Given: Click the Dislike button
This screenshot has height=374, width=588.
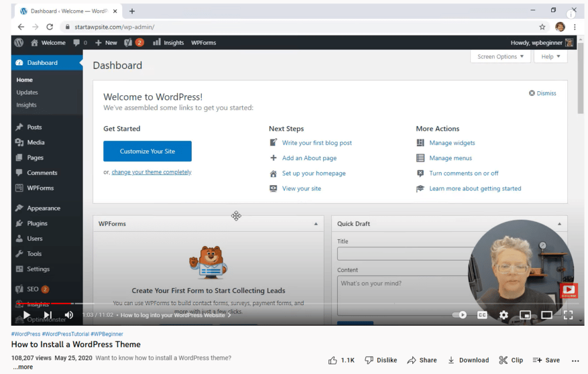Looking at the screenshot, I should pos(381,360).
